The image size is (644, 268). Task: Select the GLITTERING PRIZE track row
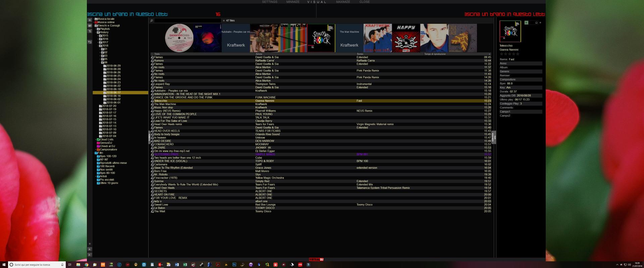(321, 154)
